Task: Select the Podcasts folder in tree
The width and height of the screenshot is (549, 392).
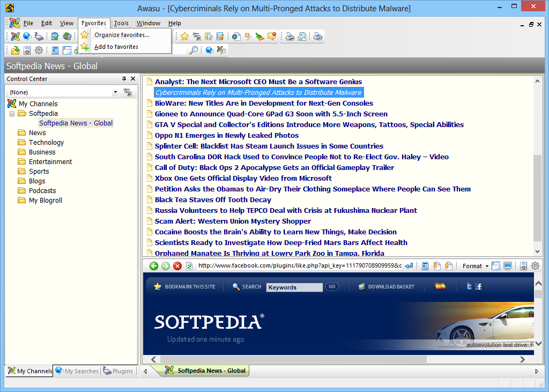Action: coord(42,190)
